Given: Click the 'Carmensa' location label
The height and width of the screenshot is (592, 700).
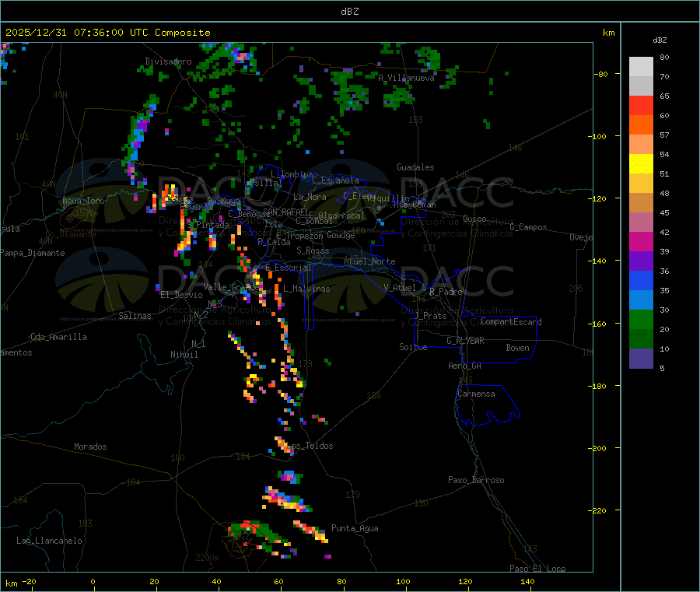Looking at the screenshot, I should (476, 394).
